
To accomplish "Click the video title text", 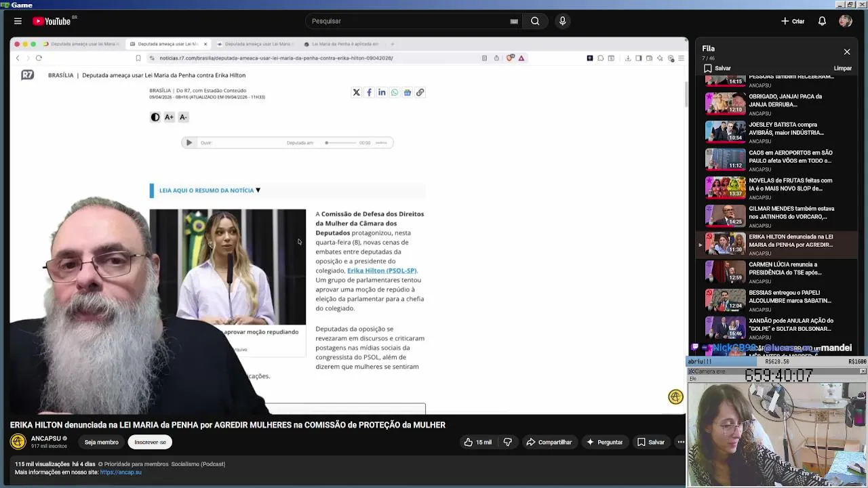I will [x=227, y=425].
